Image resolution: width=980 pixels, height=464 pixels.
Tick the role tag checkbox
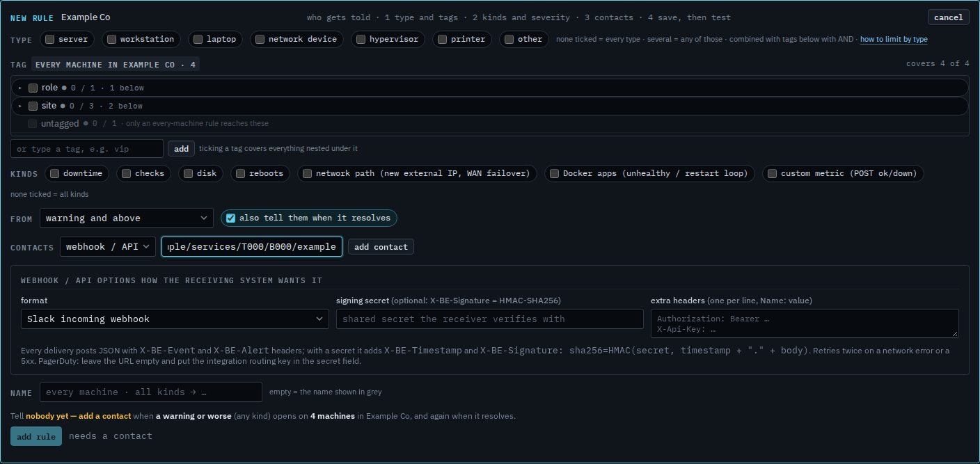(33, 88)
